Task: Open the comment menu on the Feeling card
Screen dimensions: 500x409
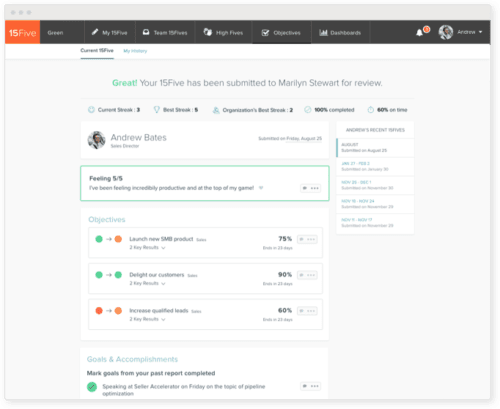Action: [x=311, y=188]
